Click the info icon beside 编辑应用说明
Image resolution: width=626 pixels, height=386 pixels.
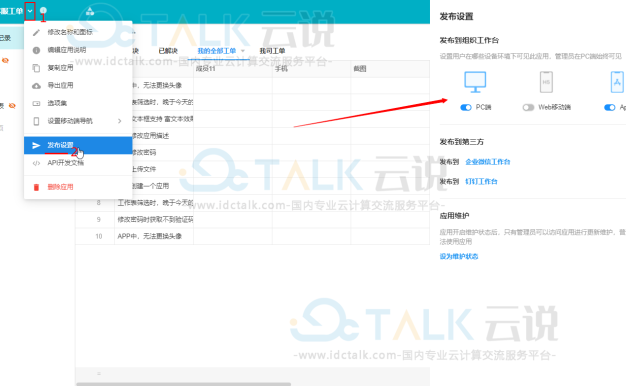coord(36,50)
